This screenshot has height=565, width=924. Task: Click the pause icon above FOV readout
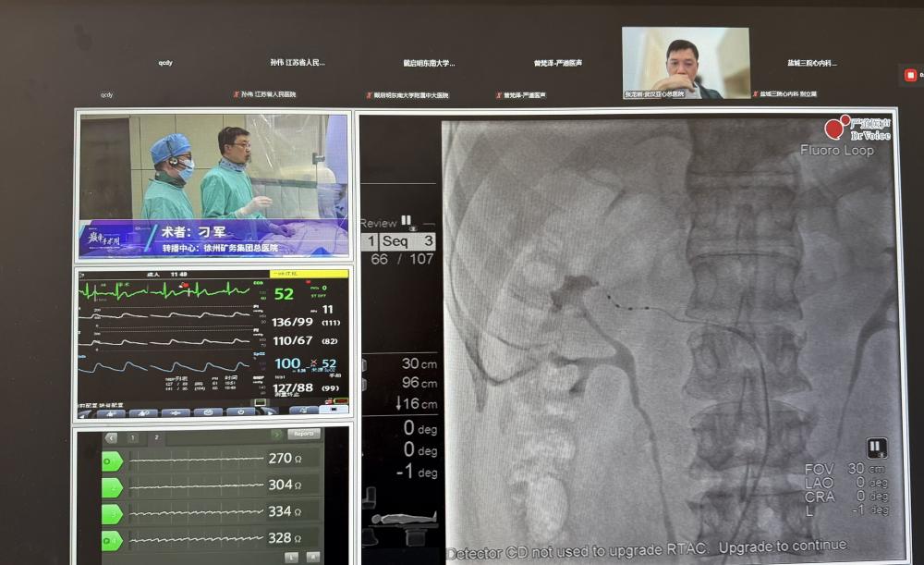coord(877,448)
